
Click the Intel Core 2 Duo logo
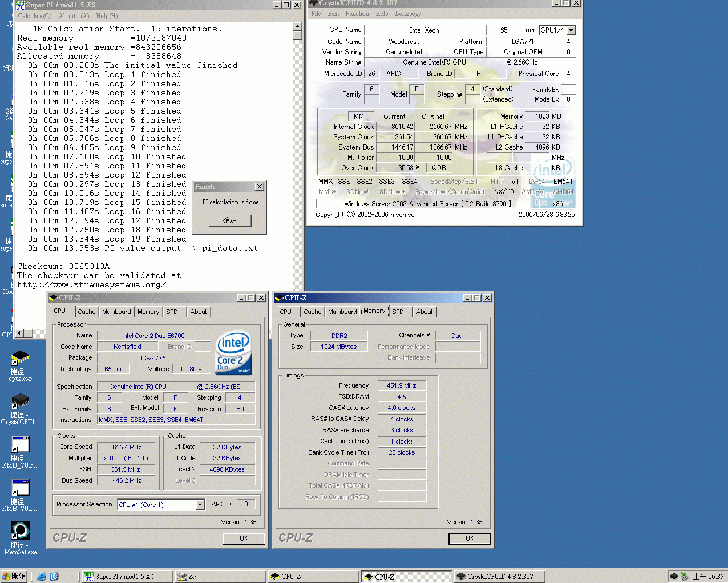coord(234,353)
